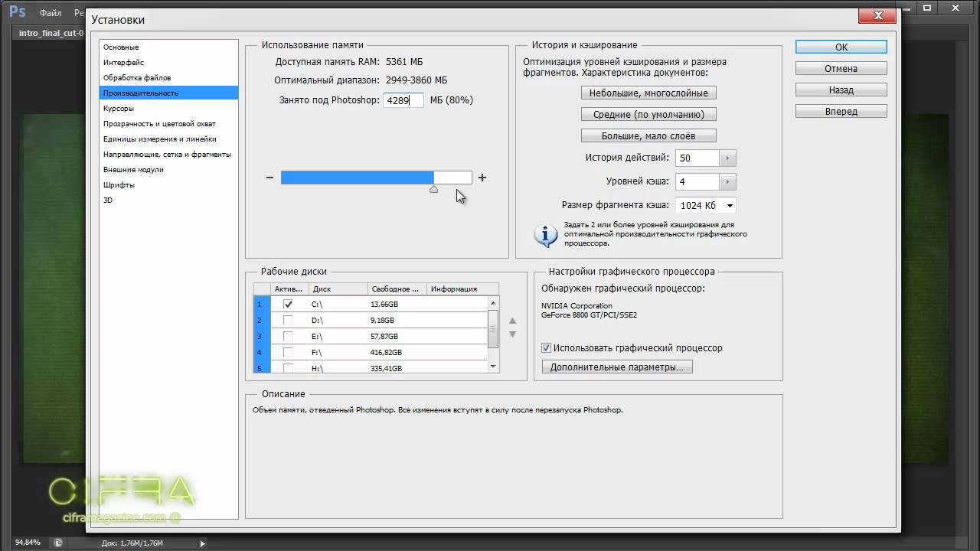Move selected scratch disk up arrow
The width and height of the screenshot is (980, 551).
513,321
